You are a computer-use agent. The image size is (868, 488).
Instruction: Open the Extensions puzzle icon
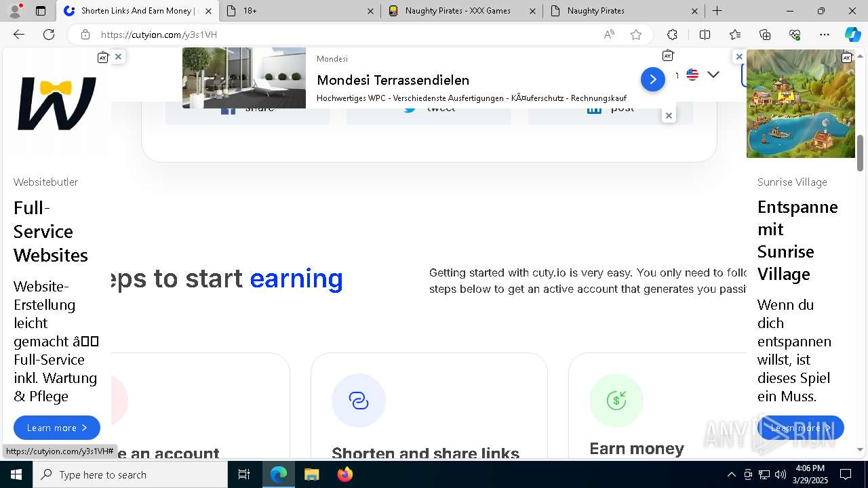click(x=672, y=35)
